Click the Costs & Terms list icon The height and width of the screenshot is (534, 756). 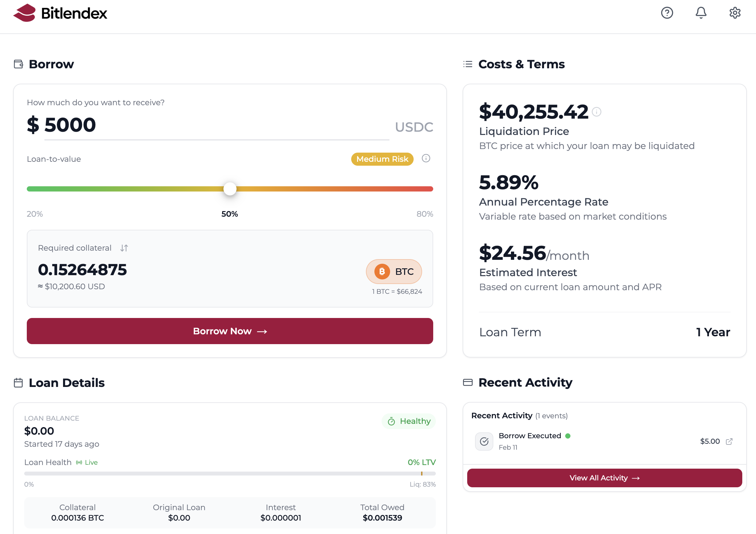pyautogui.click(x=468, y=64)
